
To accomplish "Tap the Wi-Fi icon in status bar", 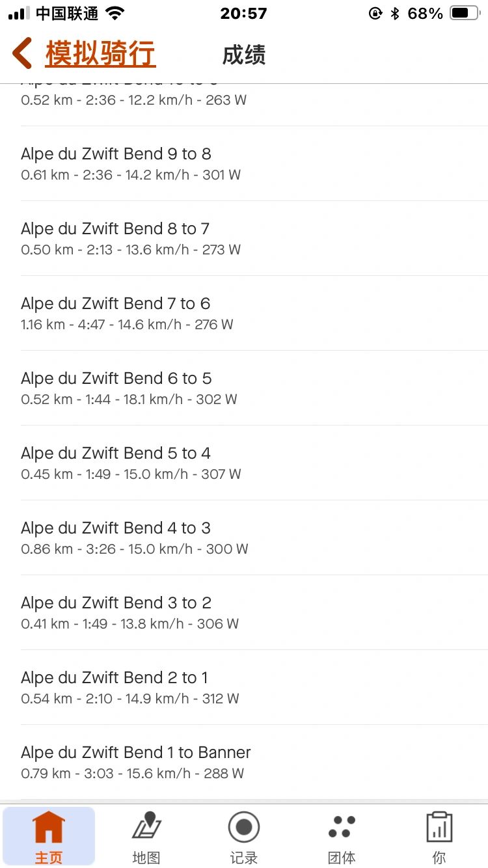I will point(115,13).
